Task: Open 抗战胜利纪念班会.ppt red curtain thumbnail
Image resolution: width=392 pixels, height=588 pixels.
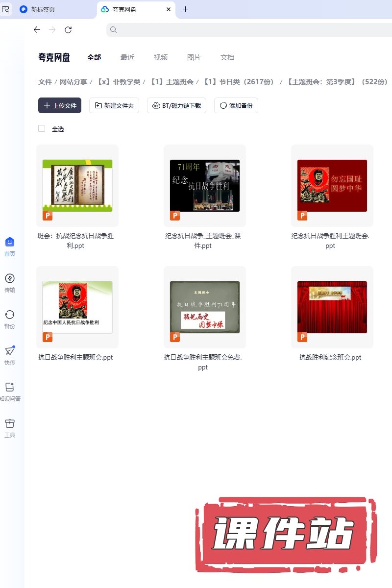Action: [332, 307]
